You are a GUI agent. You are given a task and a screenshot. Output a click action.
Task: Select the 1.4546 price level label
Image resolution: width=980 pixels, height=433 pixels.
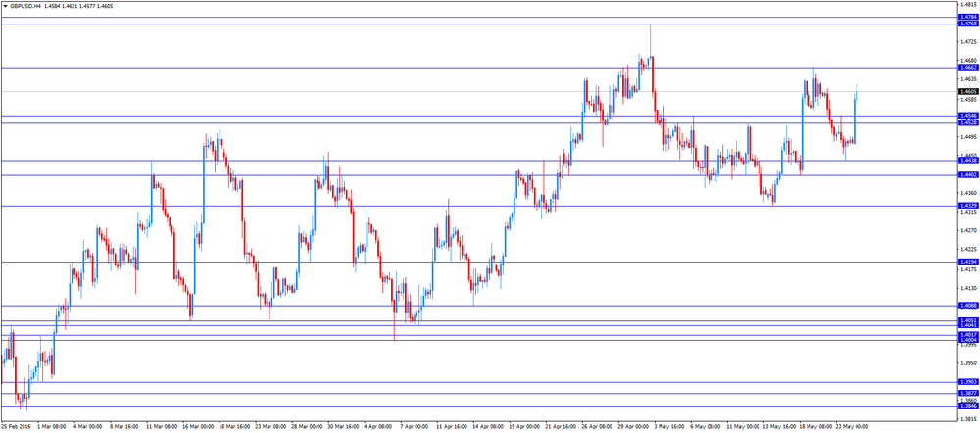pyautogui.click(x=968, y=116)
